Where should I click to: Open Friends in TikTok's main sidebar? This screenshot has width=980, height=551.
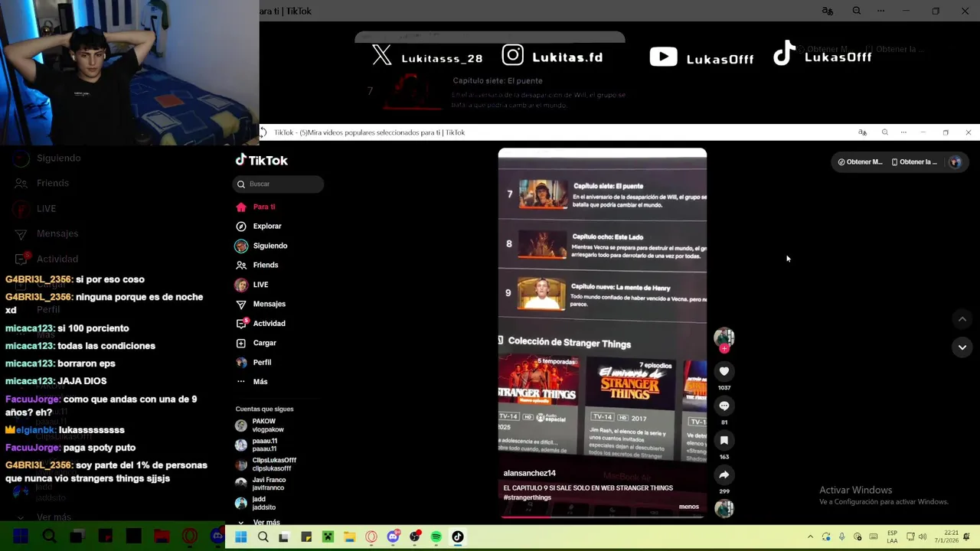coord(257,265)
